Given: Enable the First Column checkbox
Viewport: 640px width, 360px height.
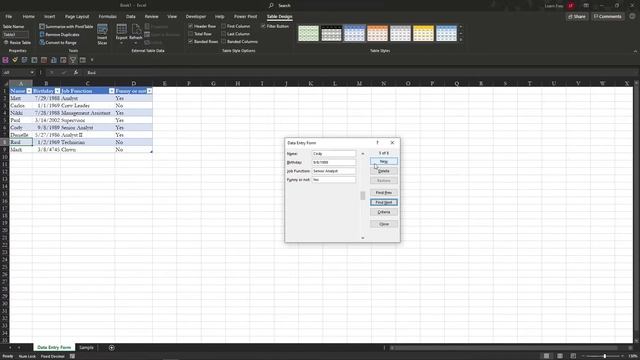Looking at the screenshot, I should click(224, 26).
